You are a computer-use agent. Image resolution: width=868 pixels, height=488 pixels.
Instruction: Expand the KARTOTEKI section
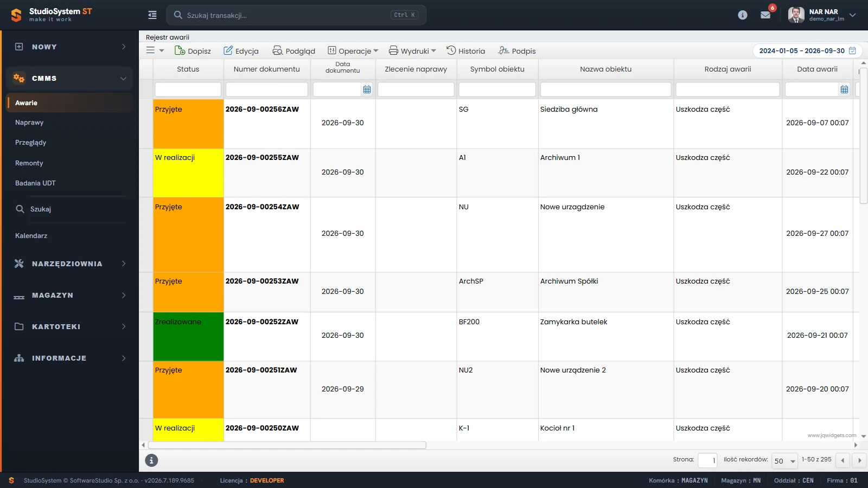coord(71,326)
